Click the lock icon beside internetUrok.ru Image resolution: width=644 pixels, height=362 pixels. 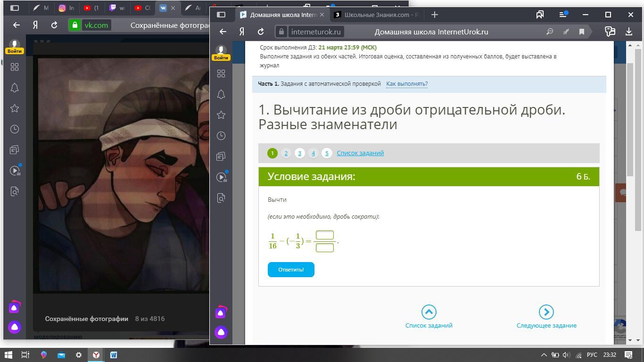tap(281, 32)
